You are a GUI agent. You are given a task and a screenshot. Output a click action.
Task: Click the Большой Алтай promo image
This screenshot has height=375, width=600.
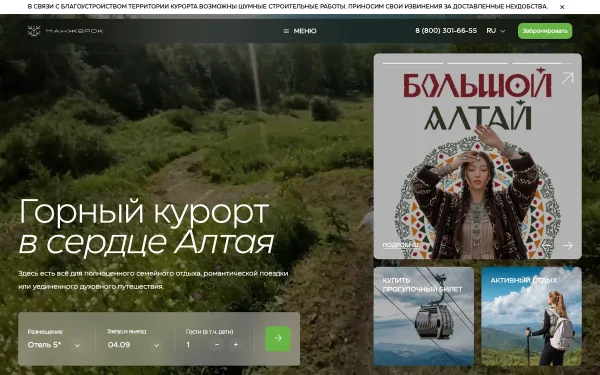click(478, 156)
